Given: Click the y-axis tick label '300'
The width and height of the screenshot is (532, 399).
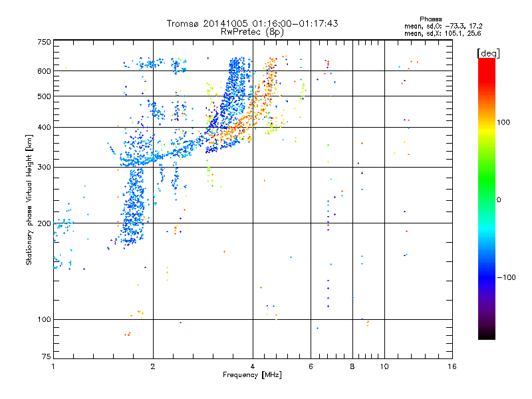Looking at the screenshot, I should click(x=44, y=167).
